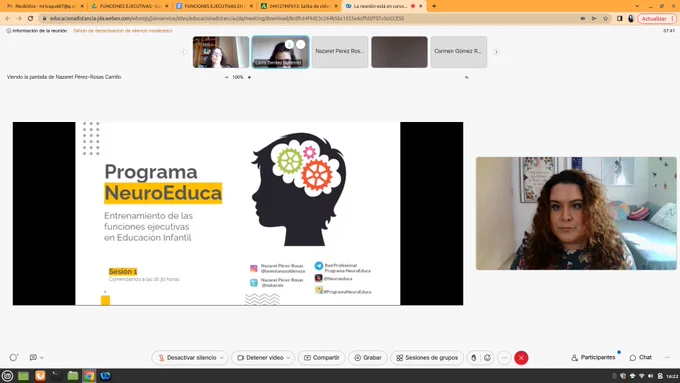Open the volume control in system tray

tap(650, 376)
